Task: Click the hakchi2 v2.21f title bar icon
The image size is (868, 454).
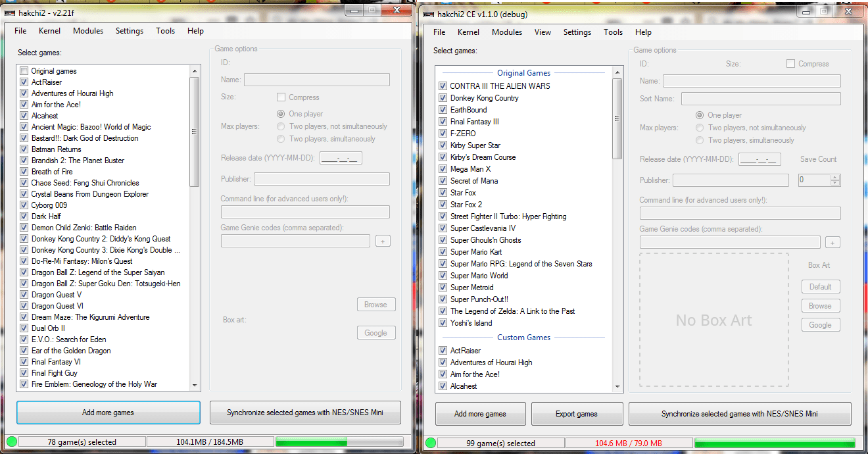Action: 11,13
